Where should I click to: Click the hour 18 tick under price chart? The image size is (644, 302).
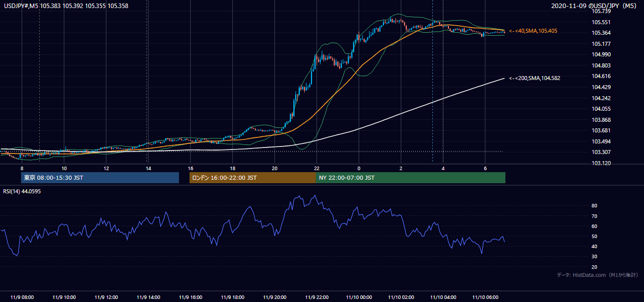point(232,168)
